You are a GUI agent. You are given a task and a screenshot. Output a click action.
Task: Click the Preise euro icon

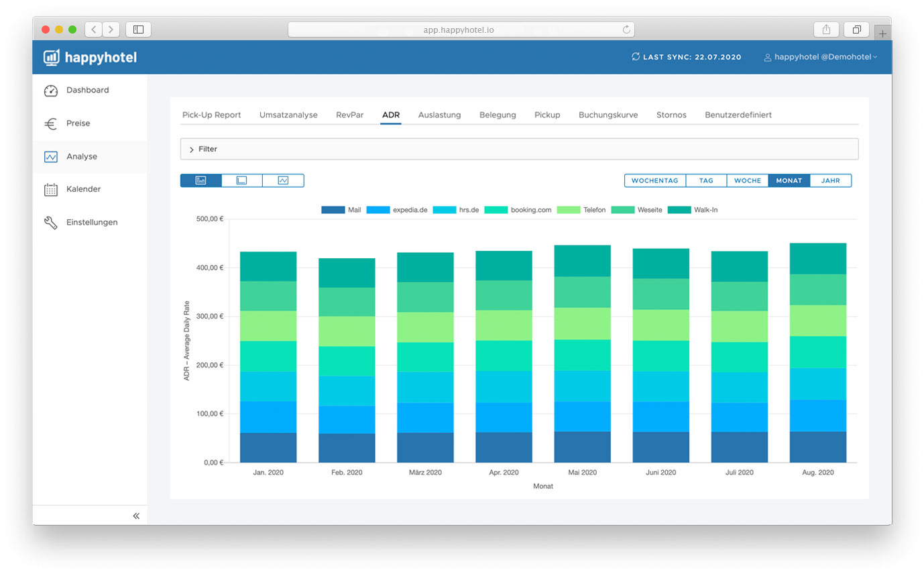(51, 123)
